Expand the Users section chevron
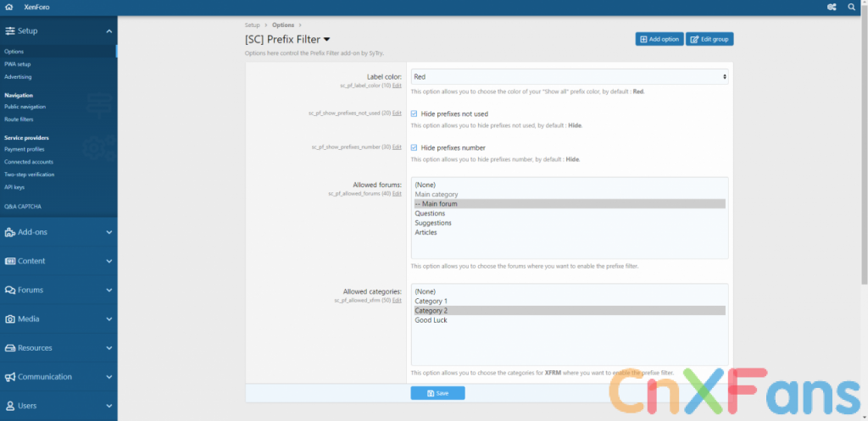Viewport: 868px width, 421px height. tap(109, 406)
